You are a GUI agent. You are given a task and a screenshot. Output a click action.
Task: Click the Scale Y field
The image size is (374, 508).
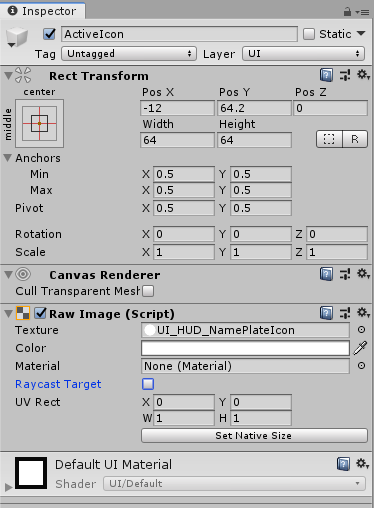tap(261, 252)
